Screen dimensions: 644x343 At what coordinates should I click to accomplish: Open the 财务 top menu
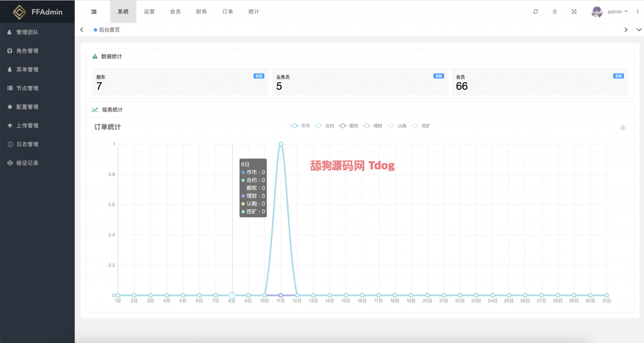click(x=201, y=11)
